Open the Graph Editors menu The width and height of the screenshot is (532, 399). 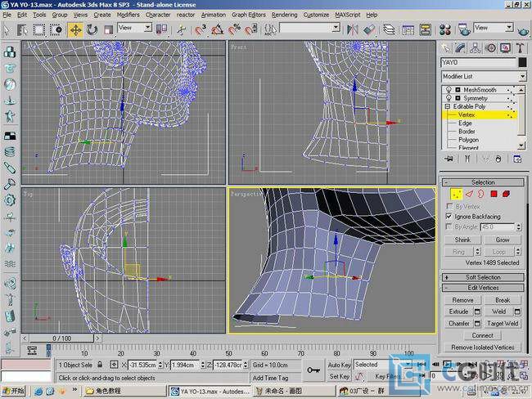coord(248,15)
